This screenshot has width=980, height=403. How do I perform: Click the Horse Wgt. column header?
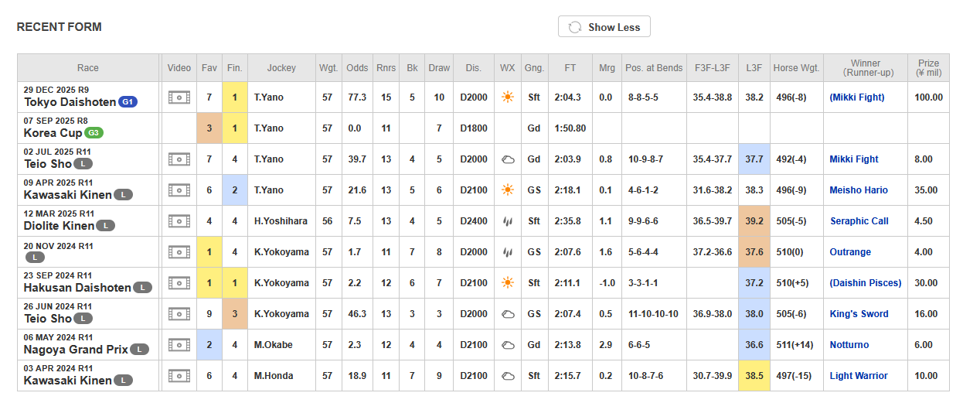796,68
